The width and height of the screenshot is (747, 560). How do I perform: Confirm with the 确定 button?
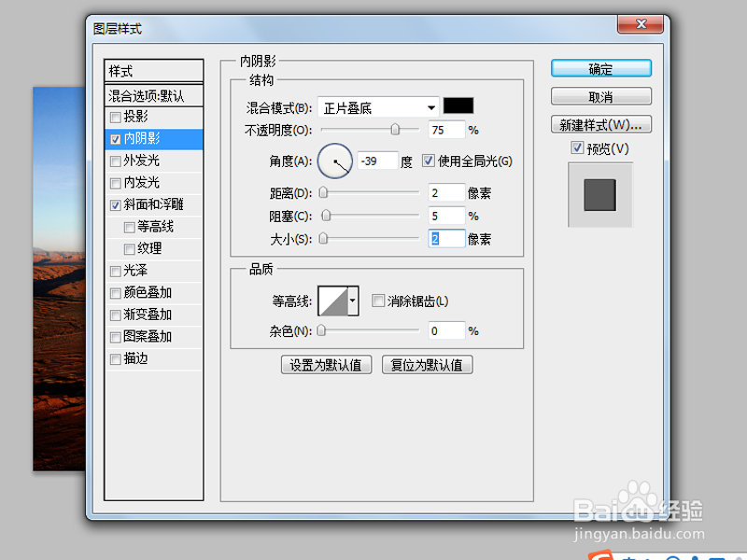600,68
